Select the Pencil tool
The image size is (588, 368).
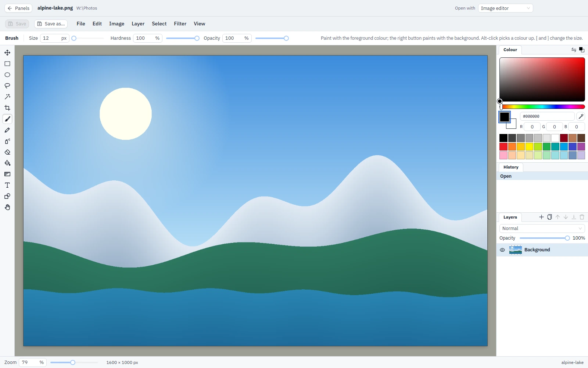(x=7, y=130)
